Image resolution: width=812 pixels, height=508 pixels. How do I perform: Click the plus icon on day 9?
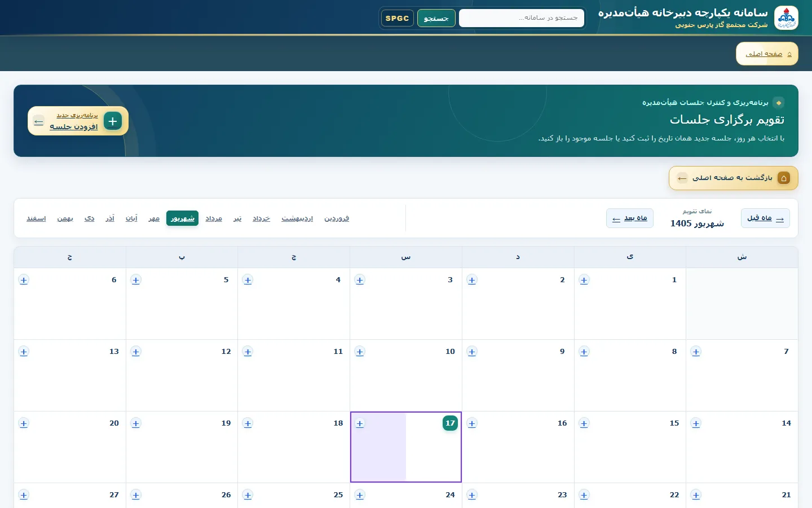pyautogui.click(x=472, y=352)
